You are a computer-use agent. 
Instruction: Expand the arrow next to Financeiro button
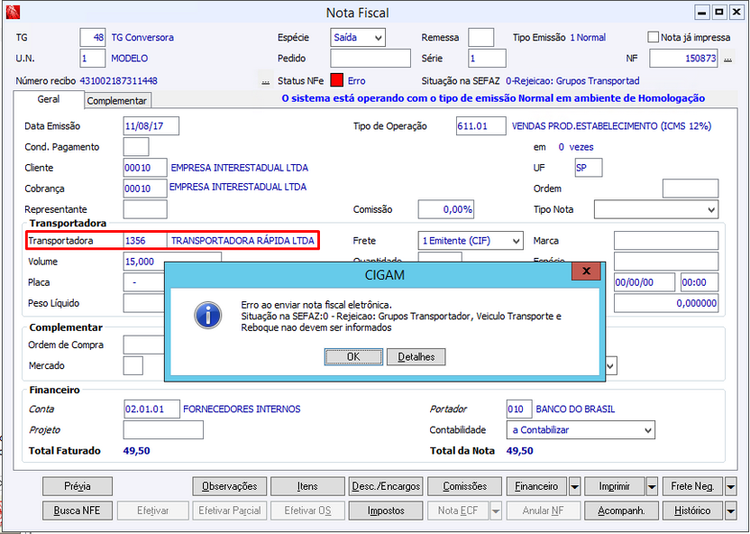point(574,487)
